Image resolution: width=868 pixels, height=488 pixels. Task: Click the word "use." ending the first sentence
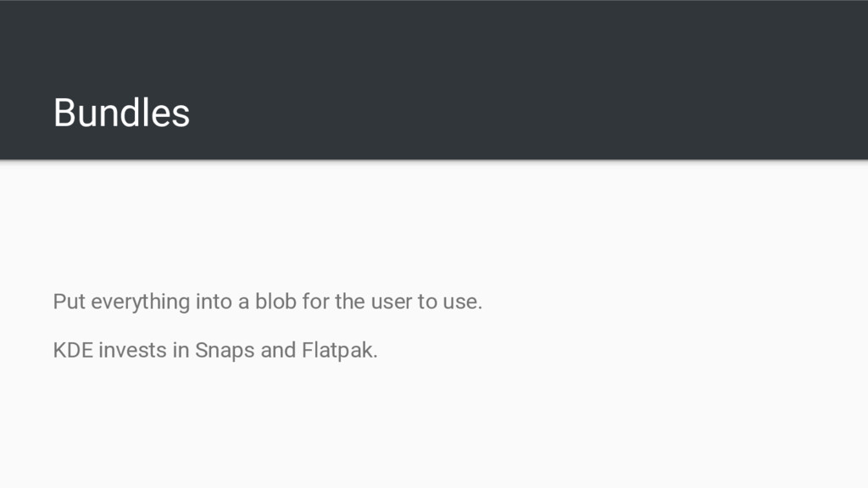(x=462, y=302)
